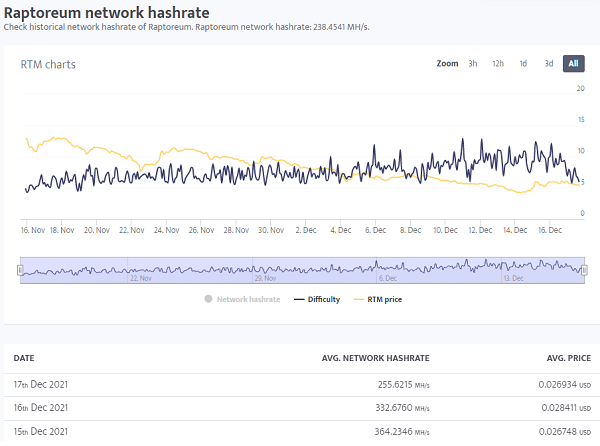This screenshot has height=446, width=600.
Task: Toggle RTM price series in legend
Action: (378, 300)
